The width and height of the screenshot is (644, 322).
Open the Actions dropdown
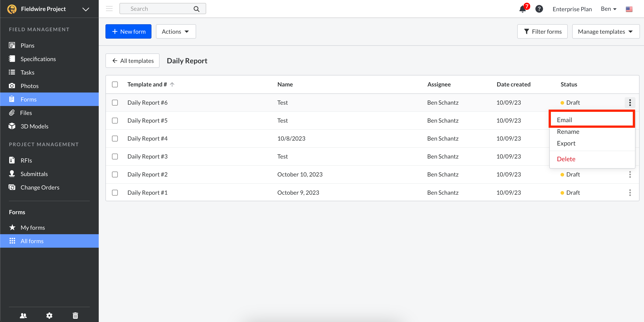pyautogui.click(x=175, y=31)
